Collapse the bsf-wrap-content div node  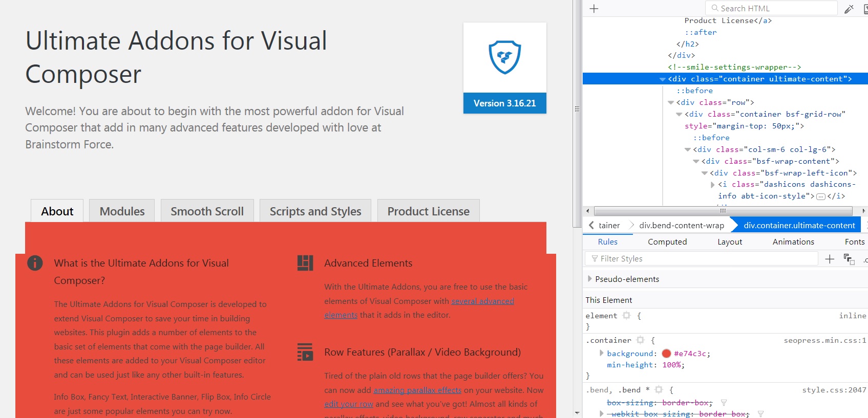click(x=696, y=162)
